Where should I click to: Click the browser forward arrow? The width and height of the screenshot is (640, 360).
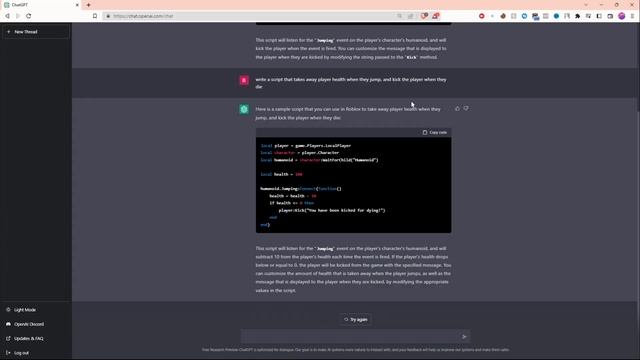[18, 16]
